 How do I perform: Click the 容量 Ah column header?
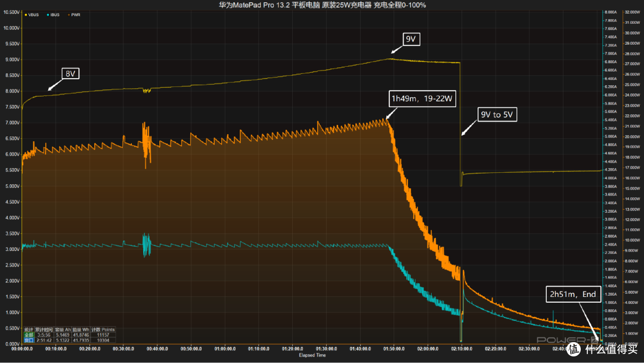(x=63, y=330)
